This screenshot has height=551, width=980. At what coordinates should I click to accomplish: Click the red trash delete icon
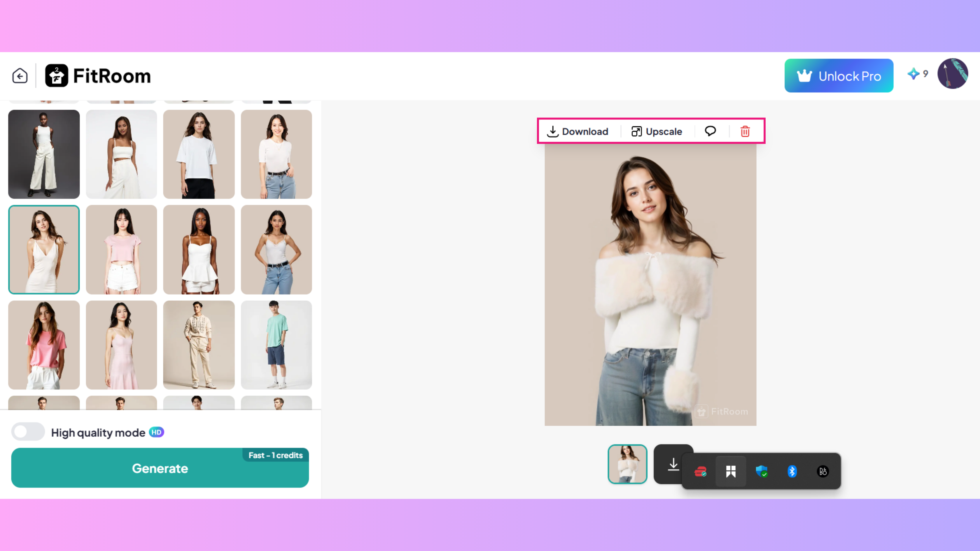pos(745,131)
